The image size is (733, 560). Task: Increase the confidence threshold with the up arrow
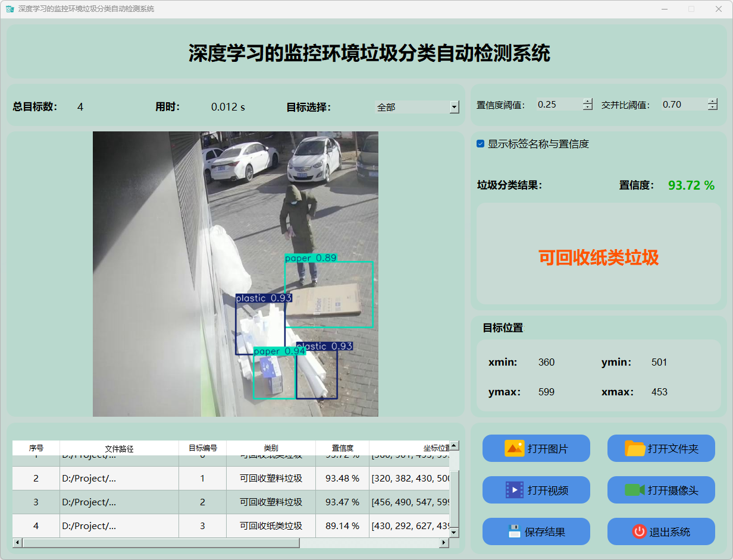click(x=588, y=101)
